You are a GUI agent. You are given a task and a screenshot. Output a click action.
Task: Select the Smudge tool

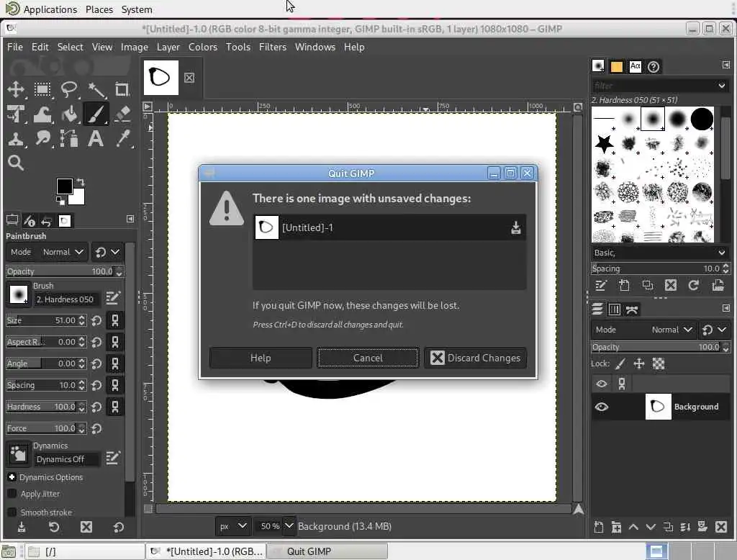coord(42,139)
